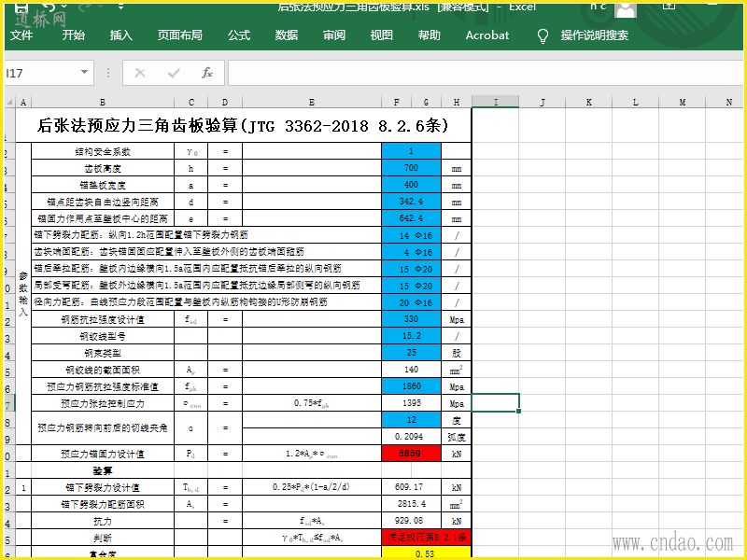Open the Acrobat ribbon tab
The height and width of the screenshot is (560, 747).
[487, 35]
